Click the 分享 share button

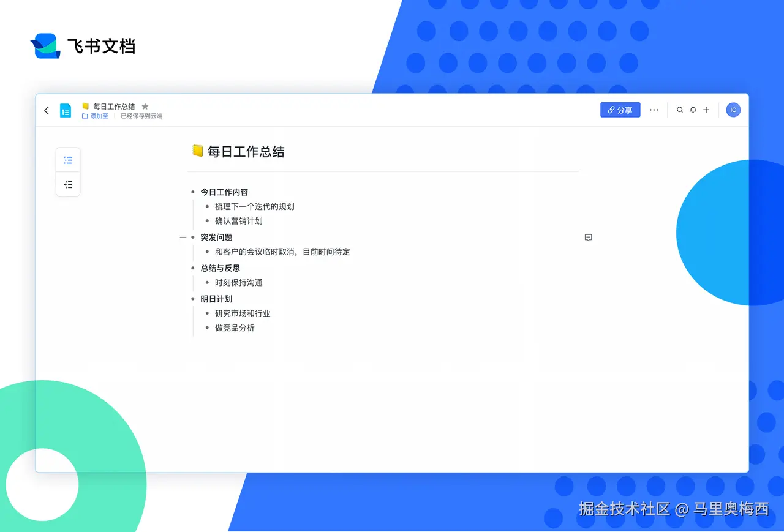point(620,110)
